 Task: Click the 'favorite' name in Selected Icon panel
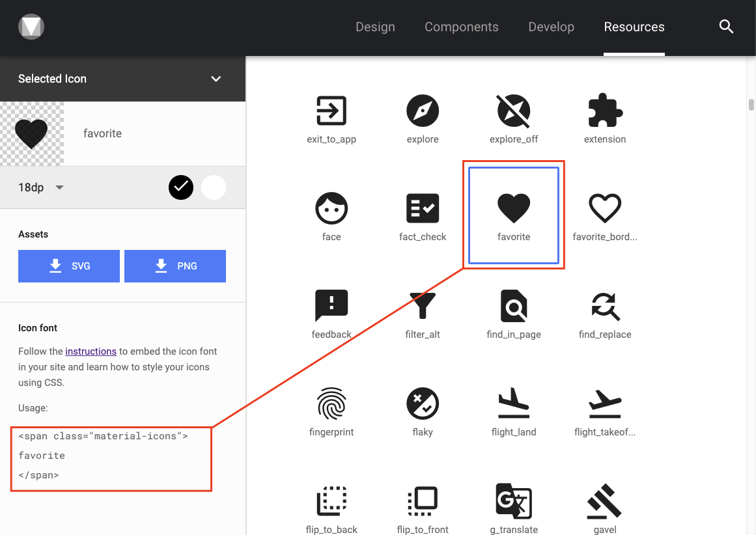coord(102,133)
